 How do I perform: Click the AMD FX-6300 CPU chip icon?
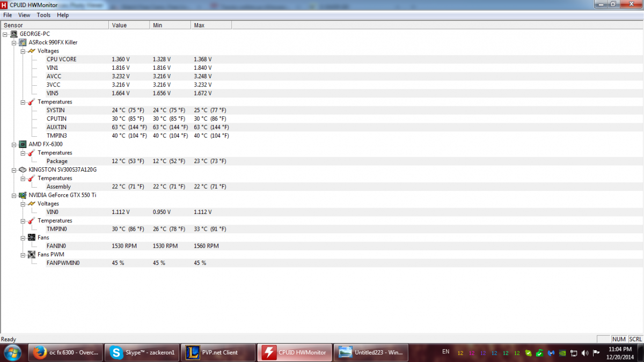(x=23, y=144)
